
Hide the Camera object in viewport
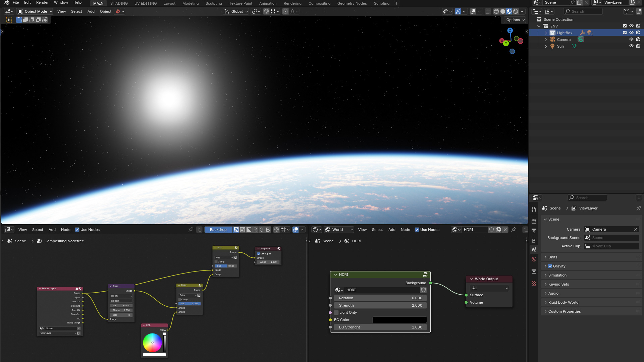(631, 39)
